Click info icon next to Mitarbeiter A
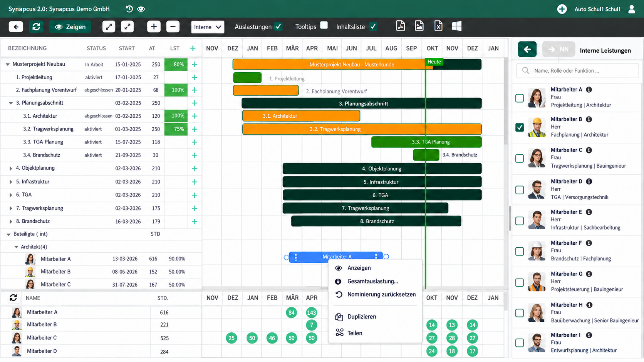Viewport: 644px width, 362px height. point(589,90)
